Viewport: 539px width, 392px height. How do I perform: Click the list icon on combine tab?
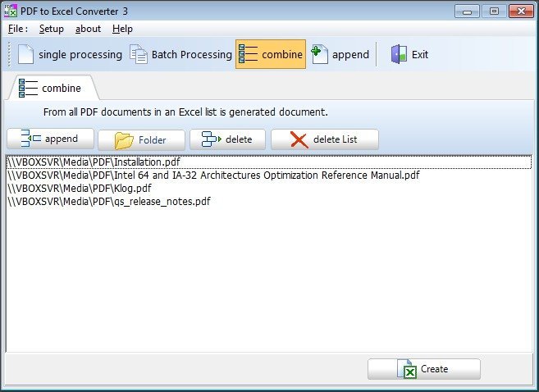click(x=28, y=88)
